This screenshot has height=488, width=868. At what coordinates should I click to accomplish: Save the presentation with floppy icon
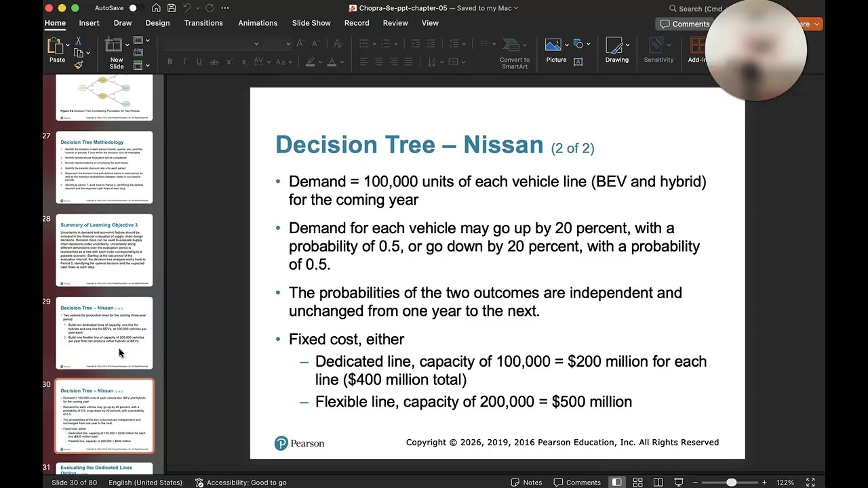pos(172,8)
